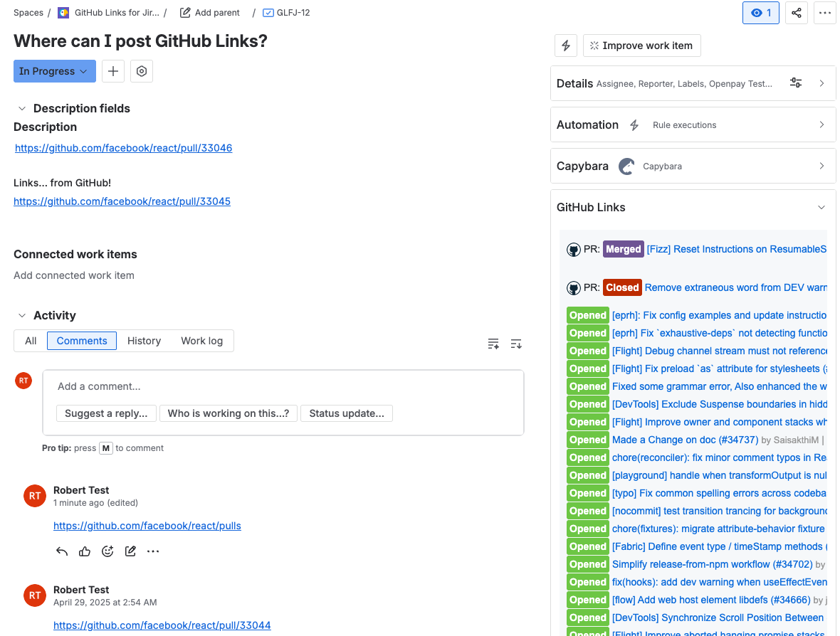
Task: Open the more actions ellipsis menu
Action: (825, 13)
